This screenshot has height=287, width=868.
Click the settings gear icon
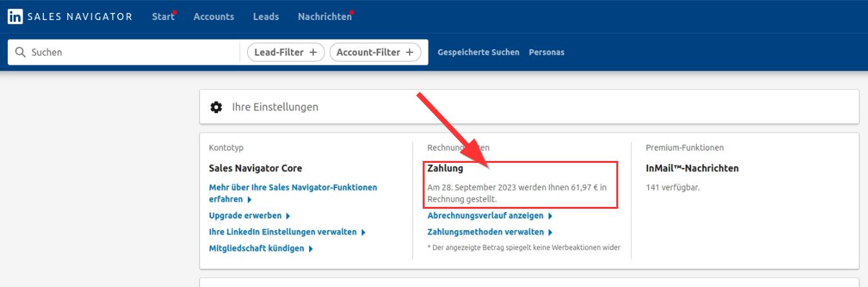[217, 107]
